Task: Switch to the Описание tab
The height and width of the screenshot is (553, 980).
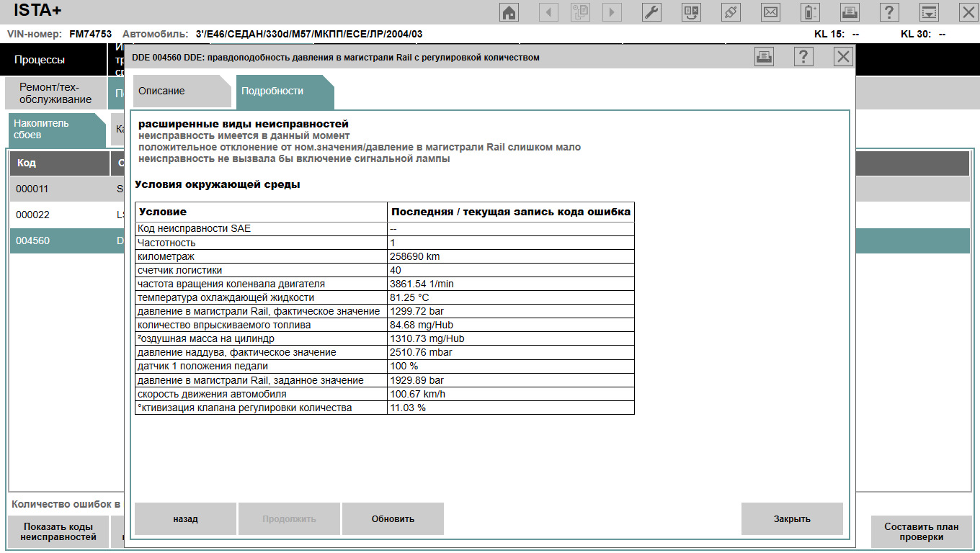Action: coord(182,91)
